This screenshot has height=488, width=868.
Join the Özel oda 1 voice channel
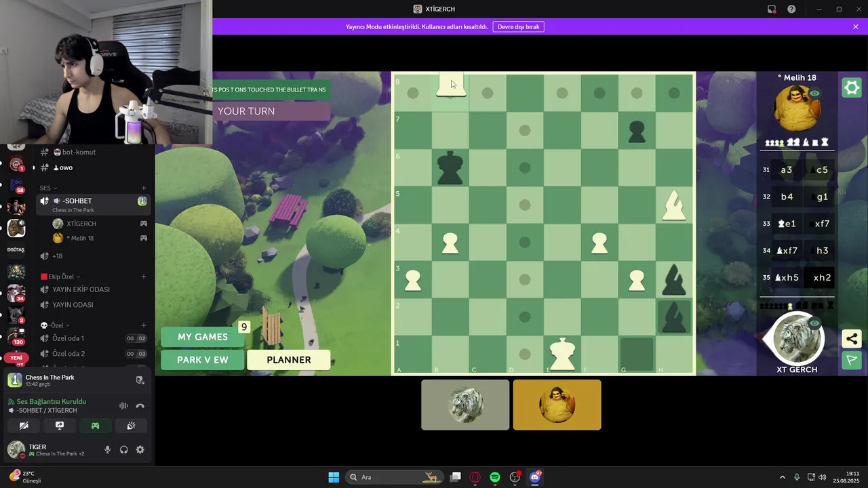coord(92,338)
